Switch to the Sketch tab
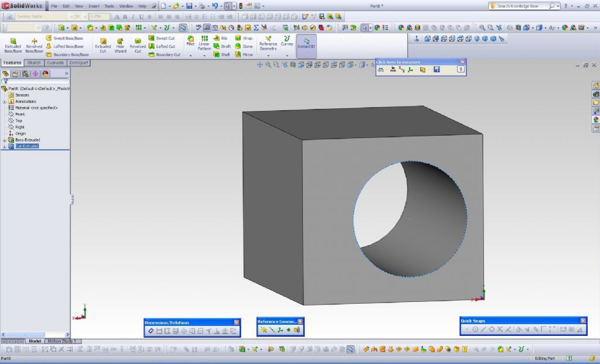This screenshot has width=600, height=364. tap(34, 63)
